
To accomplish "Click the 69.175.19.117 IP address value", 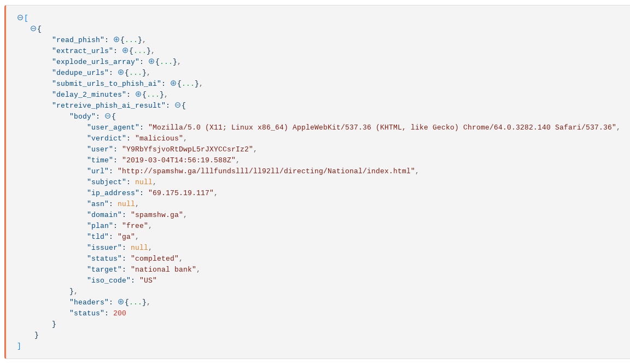I will pyautogui.click(x=181, y=193).
